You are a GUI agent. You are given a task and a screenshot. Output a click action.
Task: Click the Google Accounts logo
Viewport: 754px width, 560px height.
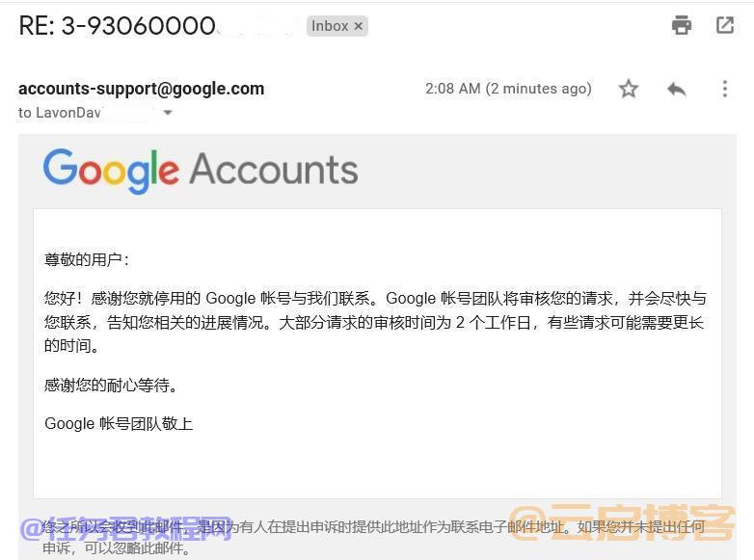201,172
